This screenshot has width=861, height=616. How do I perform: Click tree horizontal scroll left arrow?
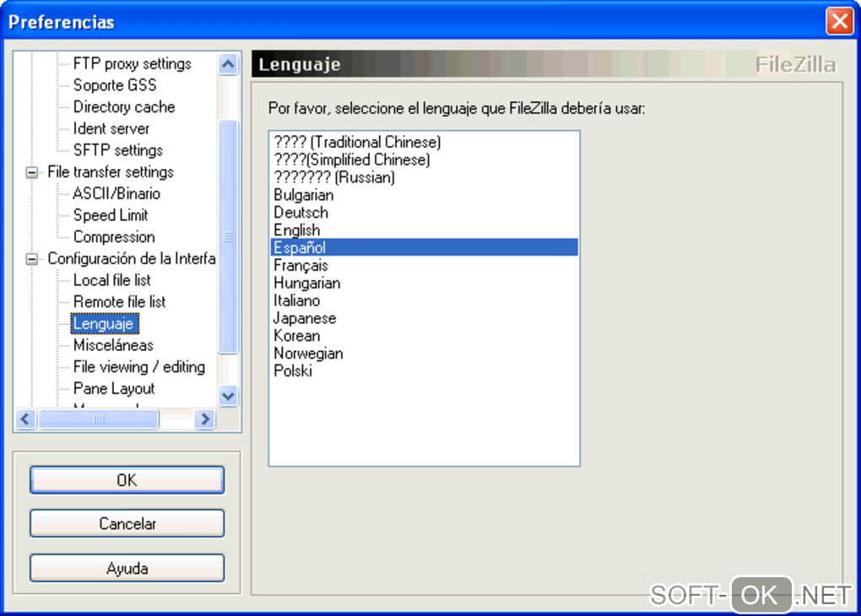pos(25,419)
